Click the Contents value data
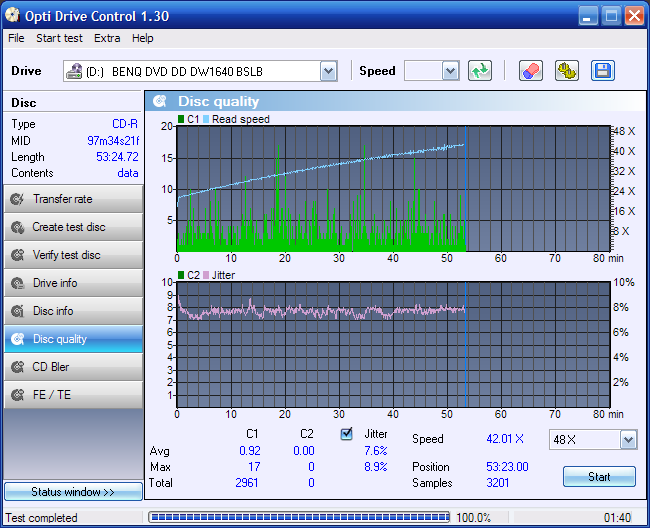Screen dimensions: 650x528 pyautogui.click(x=128, y=173)
